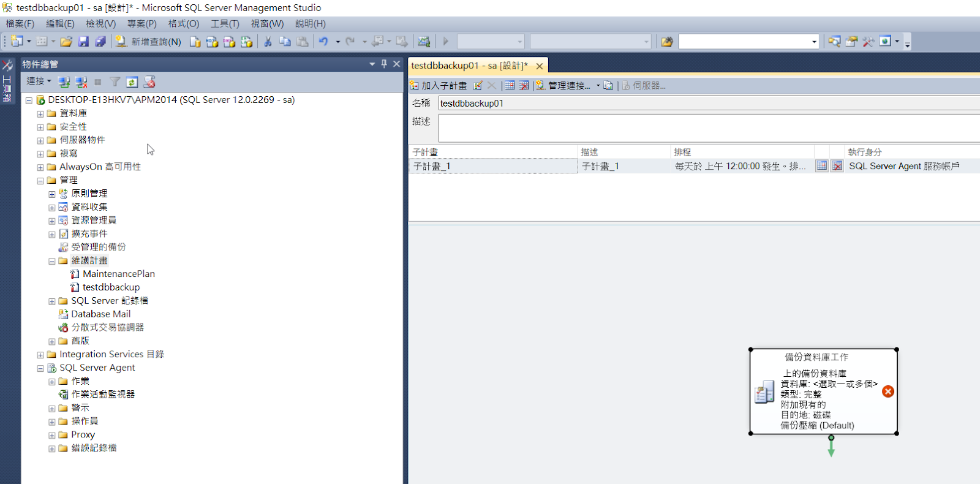Click the schedule calendar icon in 子計畫_1 row
The height and width of the screenshot is (484, 980).
click(x=821, y=166)
